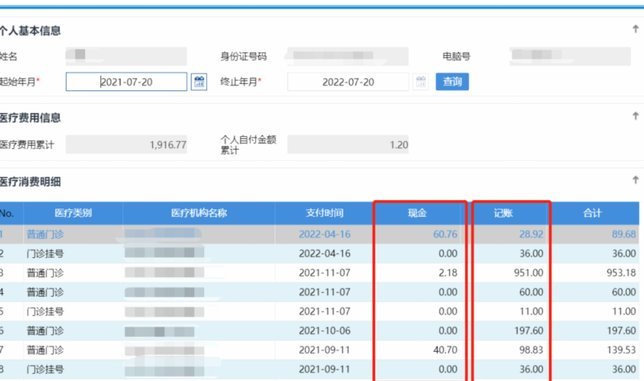Select 门诊挂号 in row 2

pos(45,254)
